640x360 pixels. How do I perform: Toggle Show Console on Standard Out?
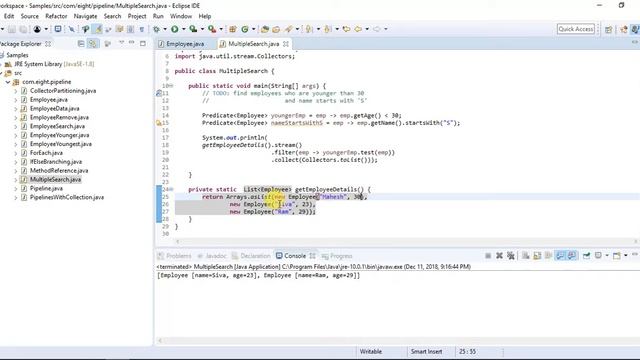[560, 256]
